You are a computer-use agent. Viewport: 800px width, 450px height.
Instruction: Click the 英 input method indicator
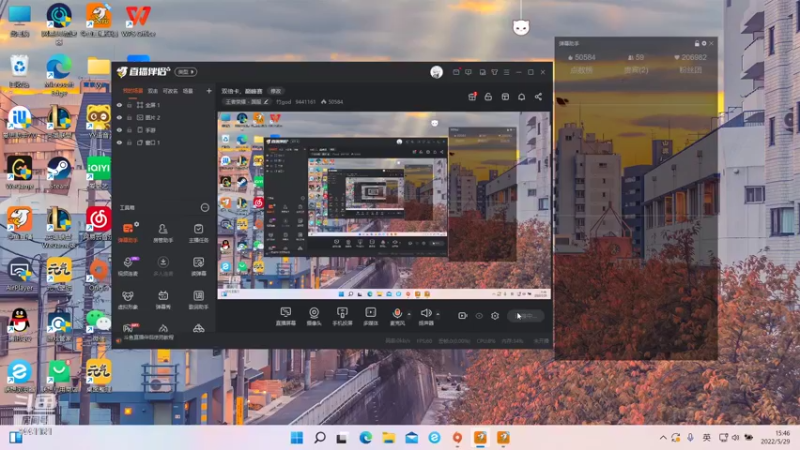click(x=707, y=437)
